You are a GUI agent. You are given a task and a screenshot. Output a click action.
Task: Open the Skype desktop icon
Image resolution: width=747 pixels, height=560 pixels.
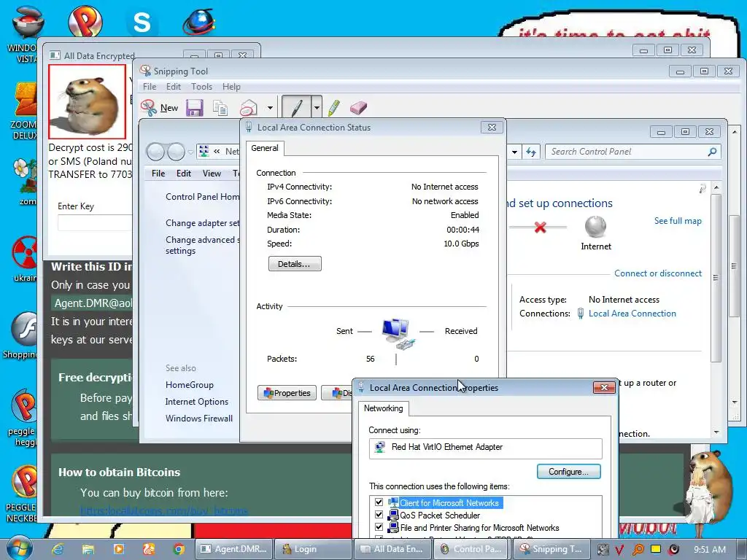coord(142,21)
